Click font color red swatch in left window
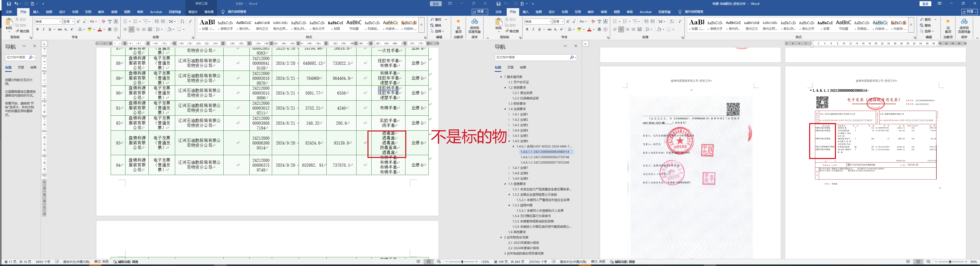The width and height of the screenshot is (980, 266). click(100, 29)
